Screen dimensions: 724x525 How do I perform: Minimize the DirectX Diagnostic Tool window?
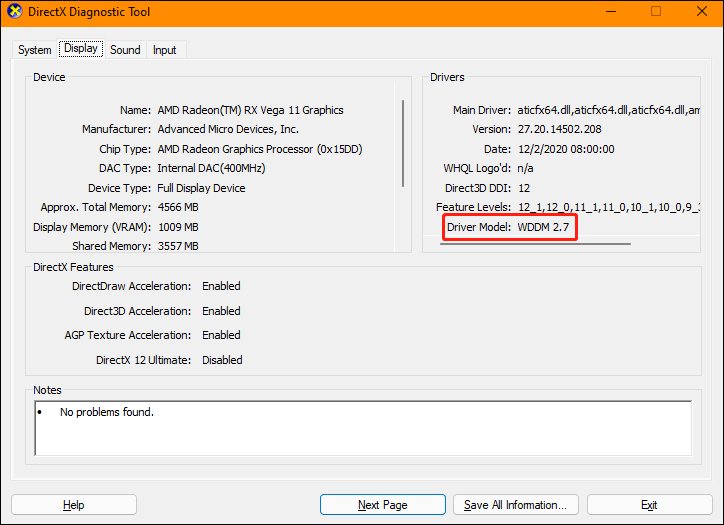click(x=611, y=12)
